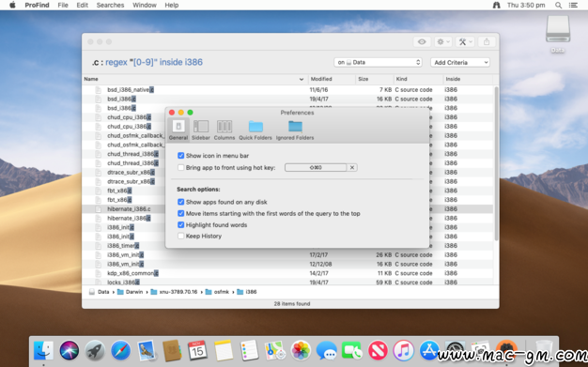Click the file icon next to i386_timer.c
The height and width of the screenshot is (367, 588).
[x=99, y=246]
